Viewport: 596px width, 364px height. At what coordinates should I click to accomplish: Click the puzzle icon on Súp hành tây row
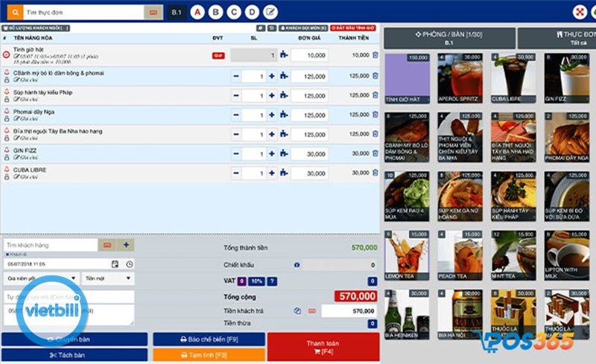pos(284,95)
